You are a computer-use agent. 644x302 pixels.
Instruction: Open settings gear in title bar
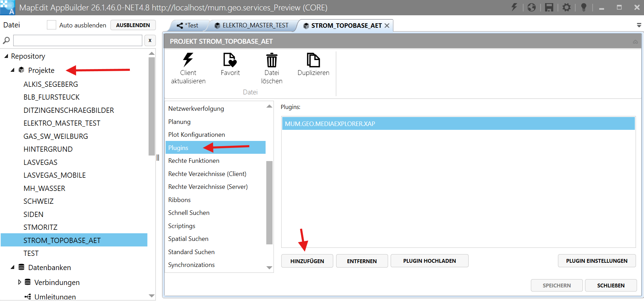pyautogui.click(x=566, y=7)
